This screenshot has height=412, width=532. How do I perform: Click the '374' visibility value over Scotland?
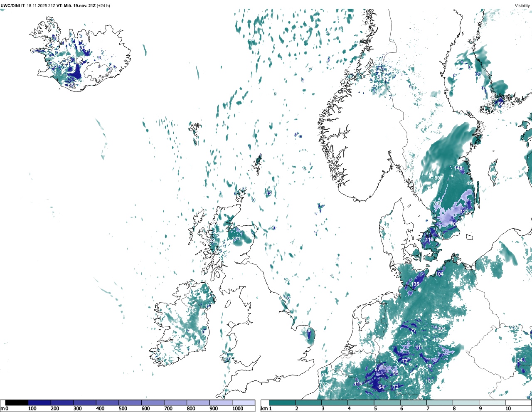click(236, 239)
